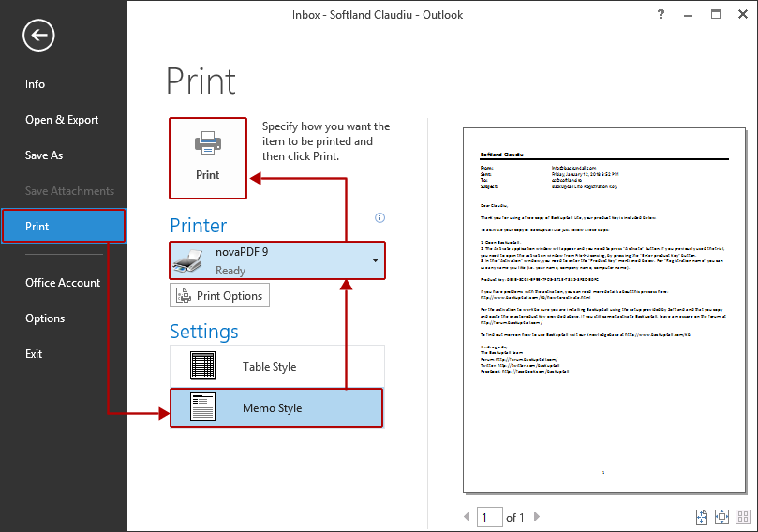Viewport: 758px width, 532px height.
Task: Switch preview to actual size
Action: tap(702, 516)
